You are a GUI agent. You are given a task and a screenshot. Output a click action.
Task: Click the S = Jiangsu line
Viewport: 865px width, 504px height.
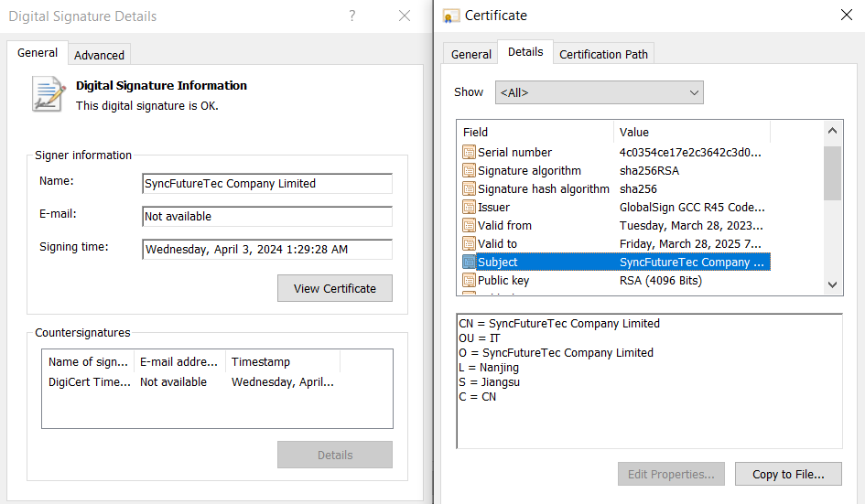(490, 382)
